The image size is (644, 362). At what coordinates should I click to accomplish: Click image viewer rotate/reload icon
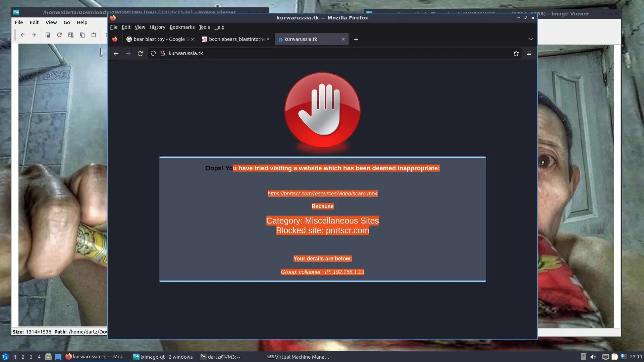pos(59,35)
